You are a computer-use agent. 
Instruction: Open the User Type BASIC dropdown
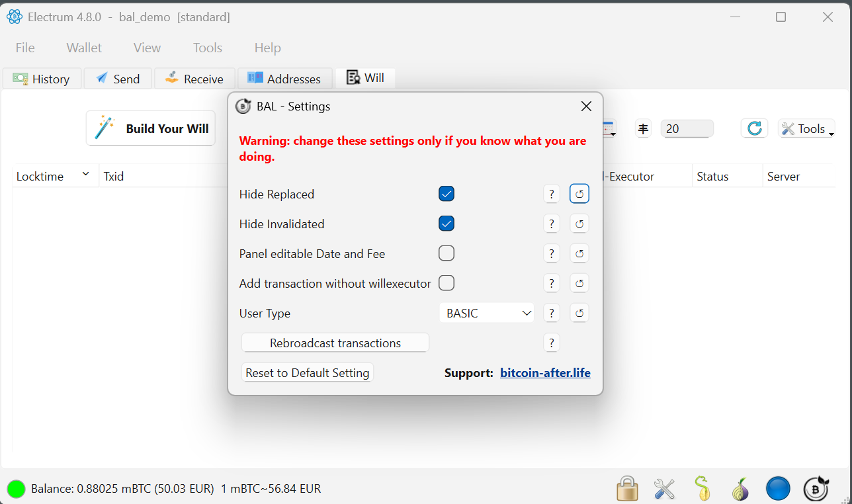pyautogui.click(x=487, y=313)
